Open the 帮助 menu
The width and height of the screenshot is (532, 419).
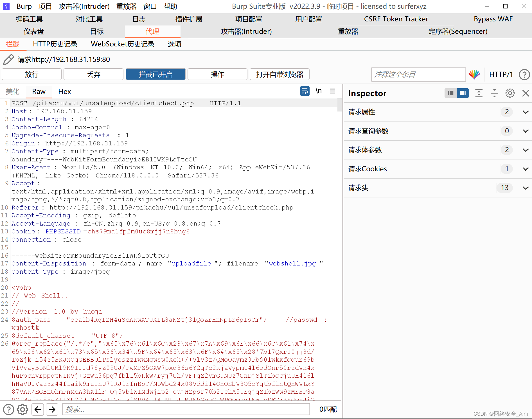point(170,6)
